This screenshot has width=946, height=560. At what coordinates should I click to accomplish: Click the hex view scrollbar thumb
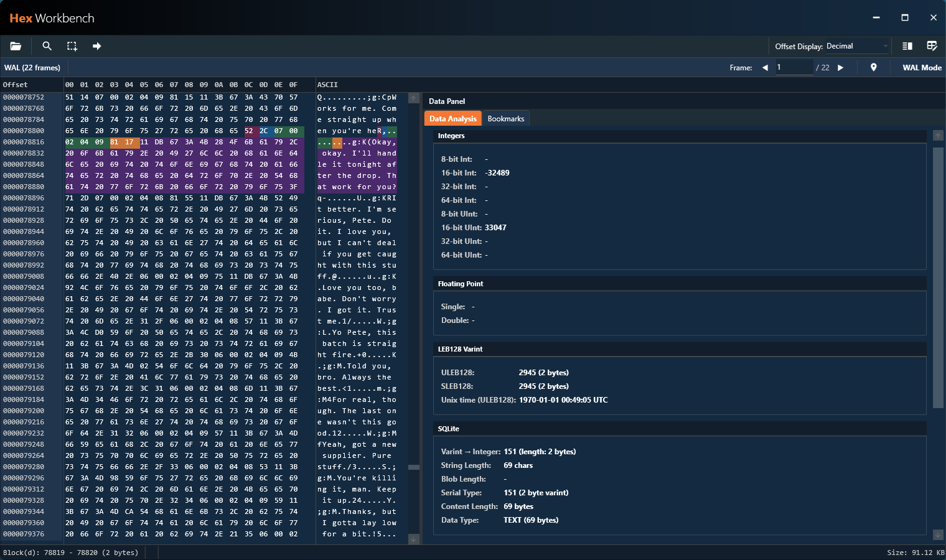[413, 467]
